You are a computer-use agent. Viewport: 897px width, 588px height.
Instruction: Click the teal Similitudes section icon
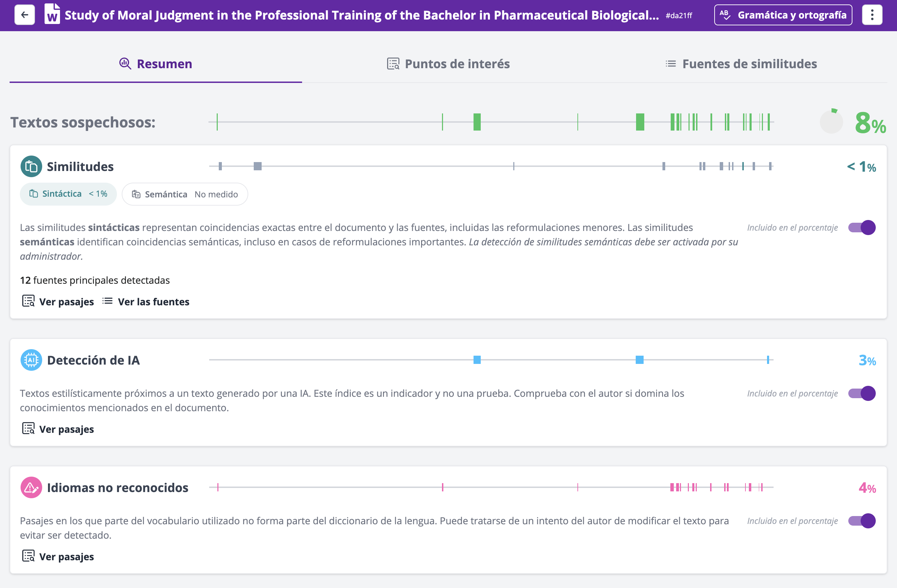31,167
